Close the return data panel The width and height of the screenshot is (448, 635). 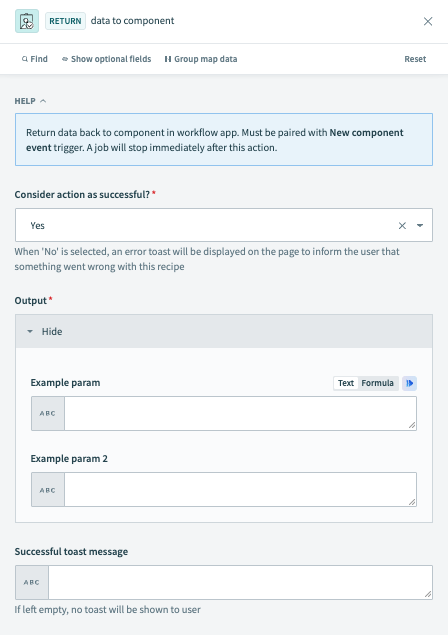pos(428,21)
